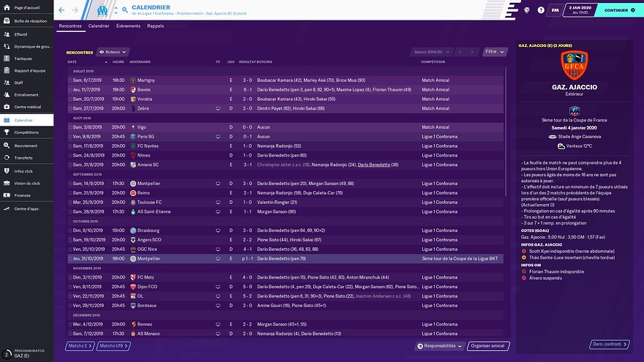Switch to the Évènements tab
The width and height of the screenshot is (644, 362).
(x=128, y=26)
